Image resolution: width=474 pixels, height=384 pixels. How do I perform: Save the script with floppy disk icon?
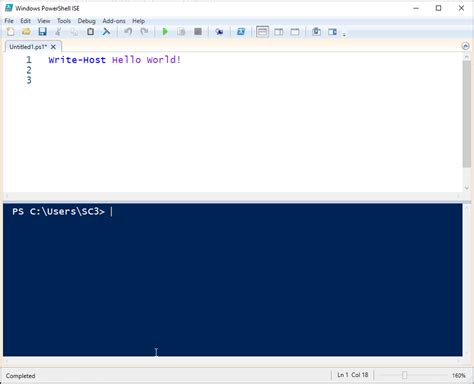pos(42,32)
